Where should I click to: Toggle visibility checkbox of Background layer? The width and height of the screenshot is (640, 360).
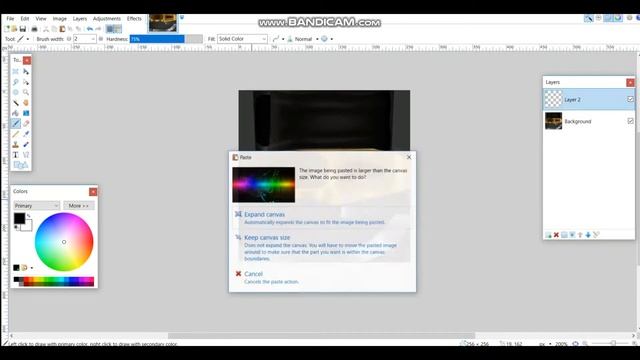tap(630, 121)
